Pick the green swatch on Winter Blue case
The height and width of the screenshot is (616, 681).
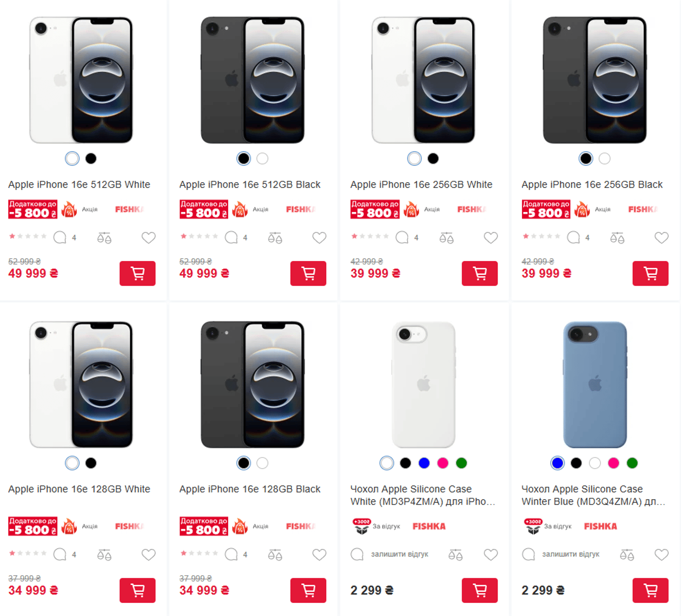[632, 463]
